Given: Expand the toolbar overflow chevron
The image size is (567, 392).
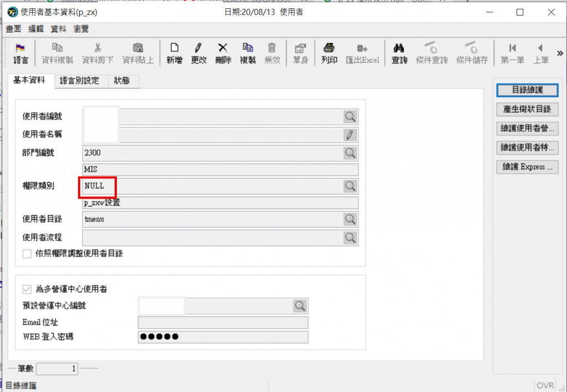Looking at the screenshot, I should pos(560,54).
